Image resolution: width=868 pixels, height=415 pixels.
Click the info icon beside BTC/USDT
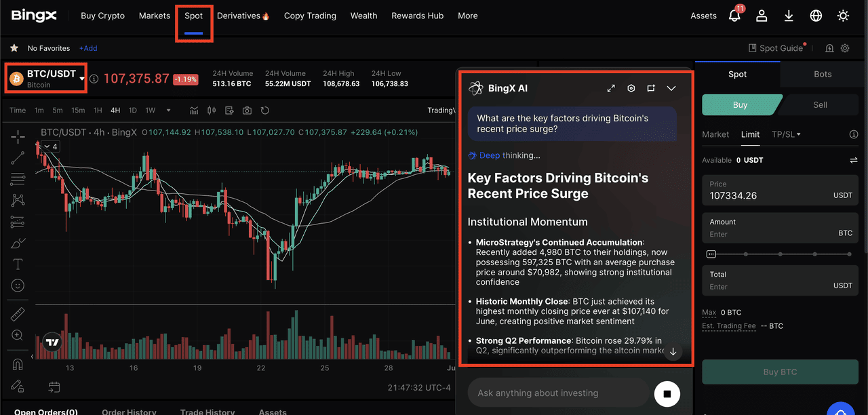[94, 79]
